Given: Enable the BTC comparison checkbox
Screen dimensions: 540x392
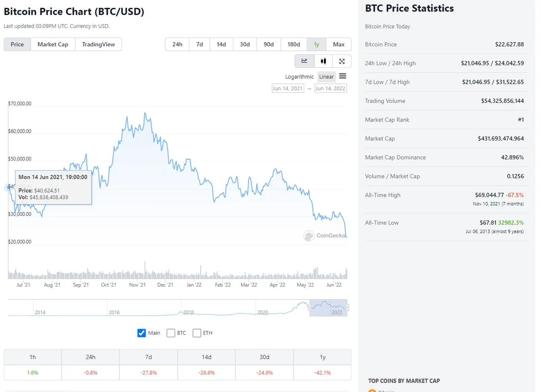Looking at the screenshot, I should 171,333.
